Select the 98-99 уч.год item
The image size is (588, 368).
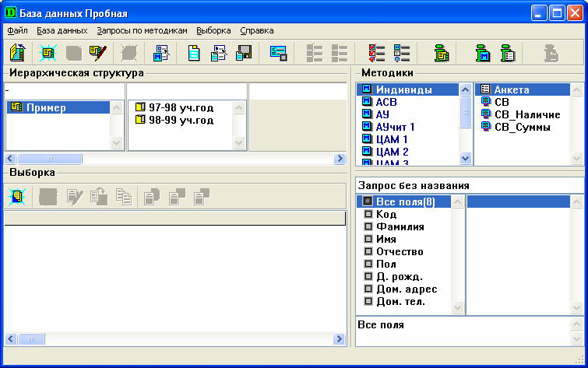174,120
